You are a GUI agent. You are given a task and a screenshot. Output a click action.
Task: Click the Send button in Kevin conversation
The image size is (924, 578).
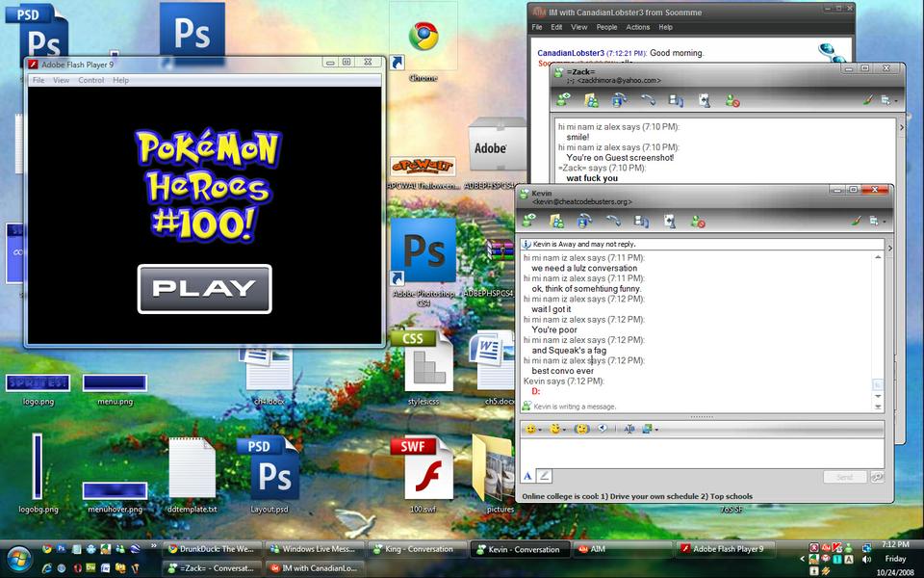[x=844, y=477]
